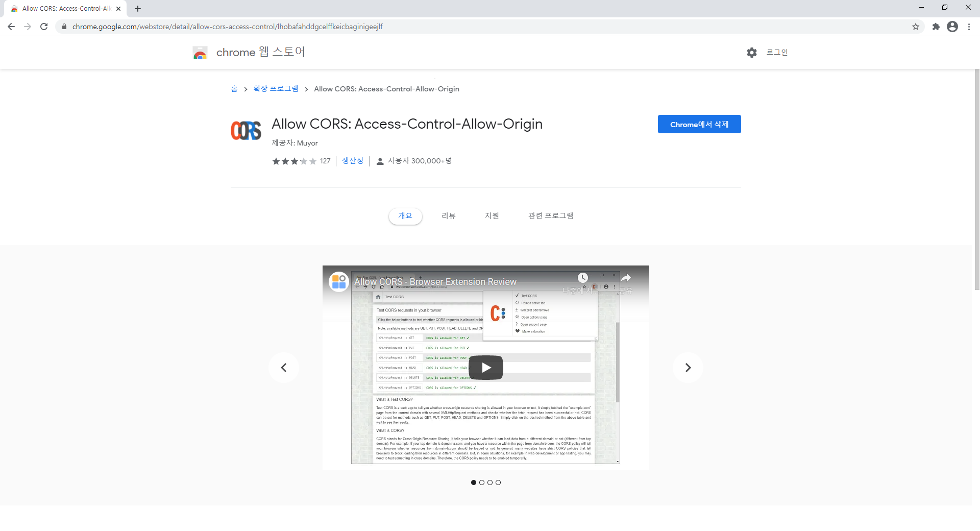Viewport: 980px width, 531px height.
Task: Click the browser back arrow
Action: pos(11,27)
